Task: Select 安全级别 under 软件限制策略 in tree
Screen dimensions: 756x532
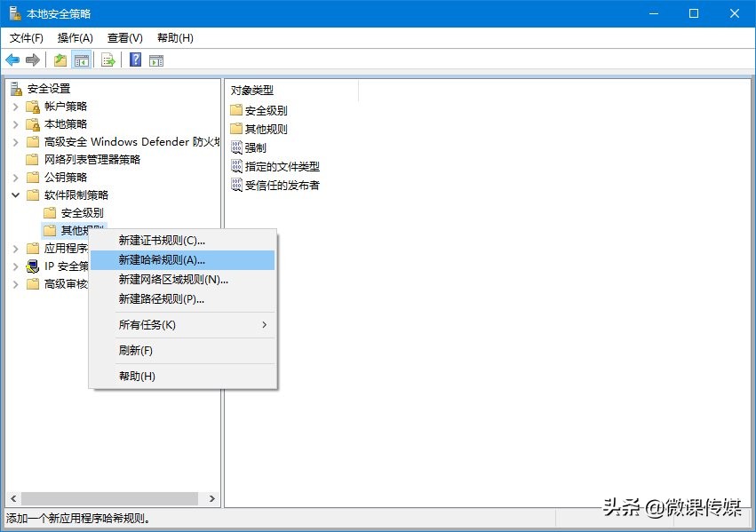Action: click(x=82, y=213)
